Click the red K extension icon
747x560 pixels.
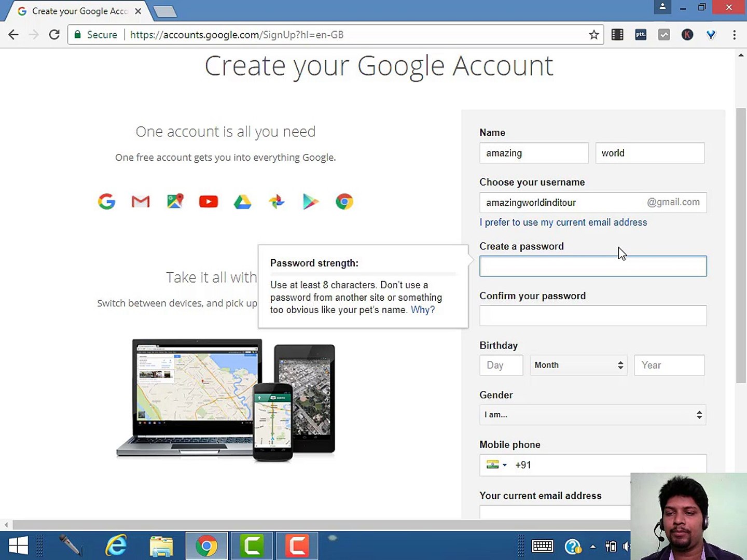(687, 35)
